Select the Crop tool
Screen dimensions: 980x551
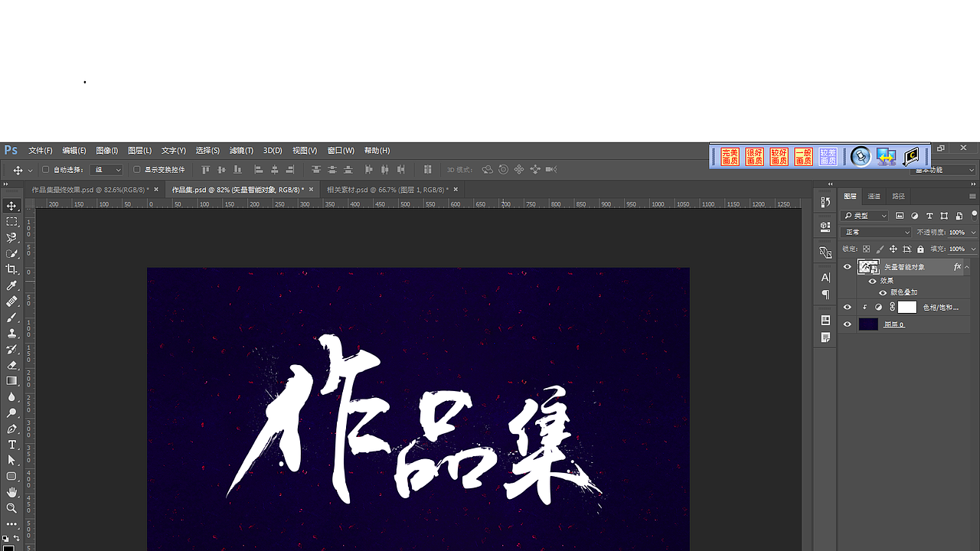pyautogui.click(x=11, y=269)
